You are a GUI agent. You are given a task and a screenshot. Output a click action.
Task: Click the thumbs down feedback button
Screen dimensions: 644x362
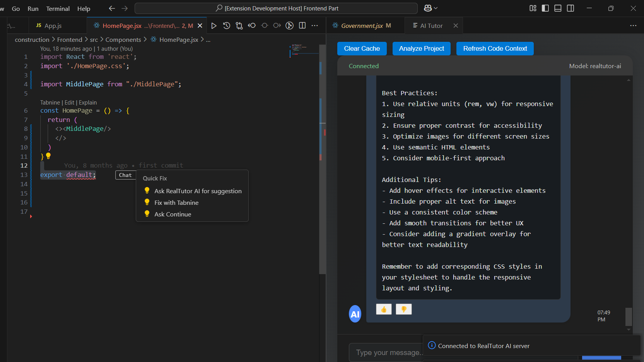coord(403,309)
